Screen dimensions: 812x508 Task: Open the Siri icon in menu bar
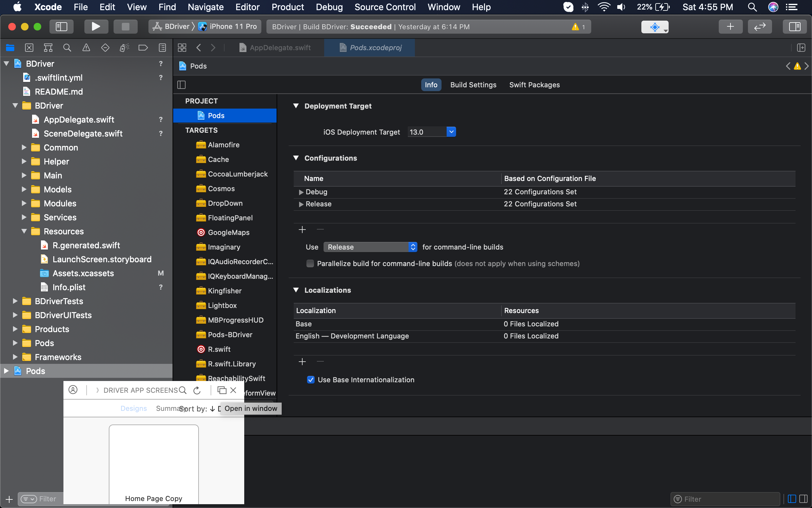point(773,7)
